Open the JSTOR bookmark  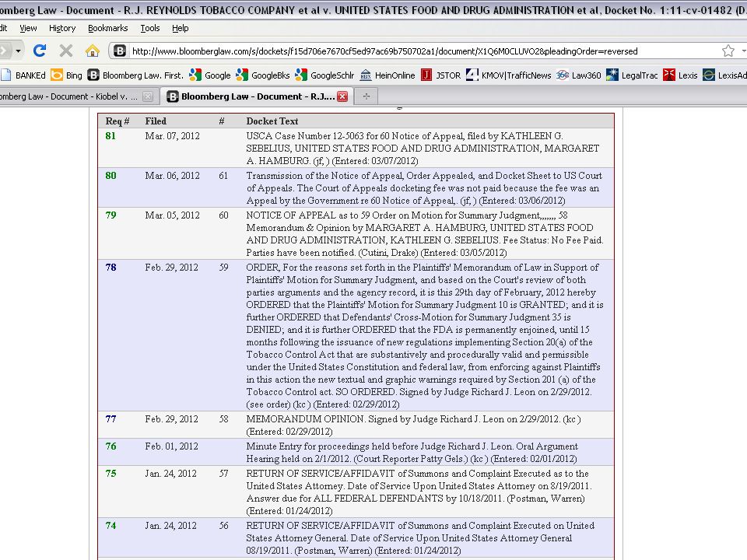(x=440, y=75)
